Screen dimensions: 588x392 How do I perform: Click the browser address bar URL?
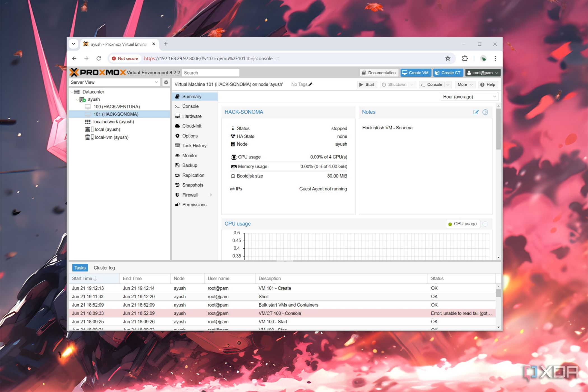(211, 58)
